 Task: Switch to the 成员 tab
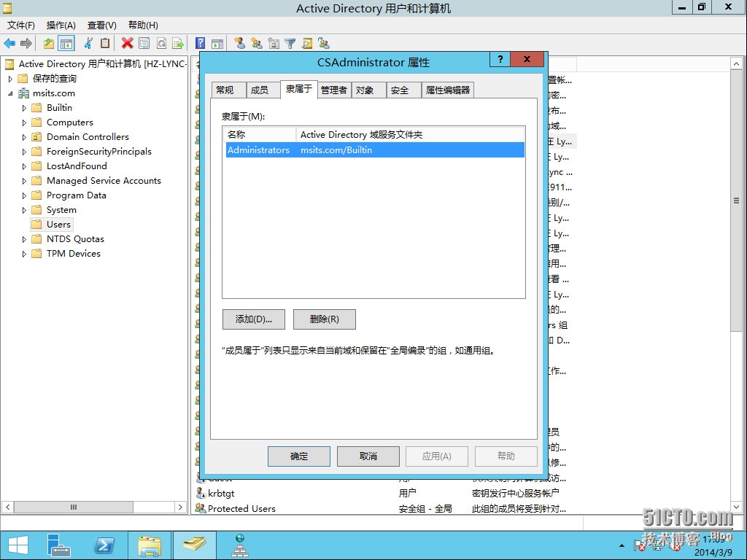[263, 90]
